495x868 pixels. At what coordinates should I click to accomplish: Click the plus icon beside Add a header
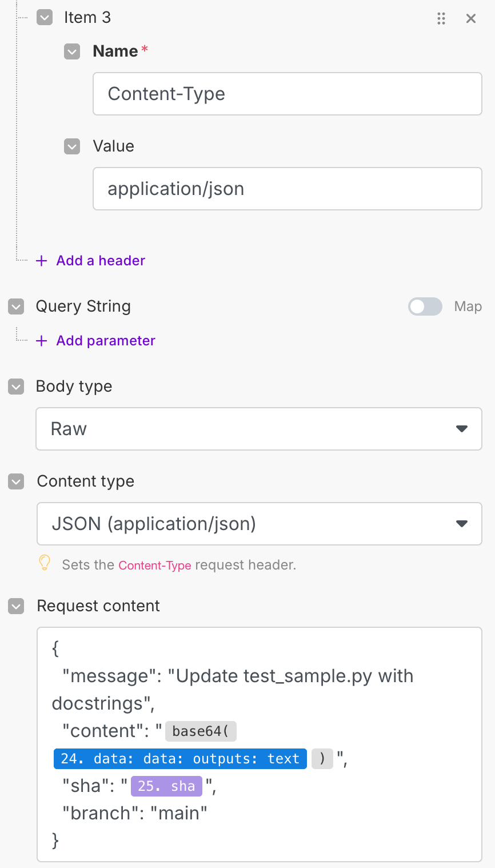(x=42, y=261)
